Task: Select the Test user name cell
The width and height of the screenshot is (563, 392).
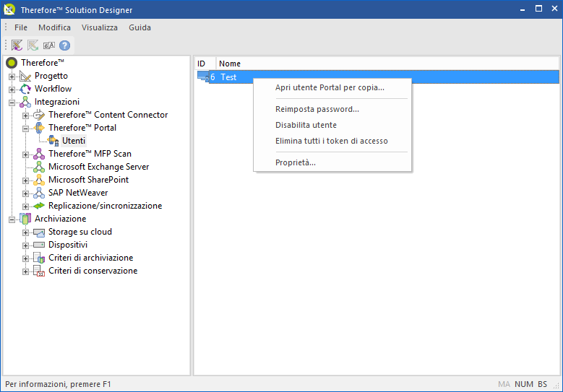Action: [228, 77]
